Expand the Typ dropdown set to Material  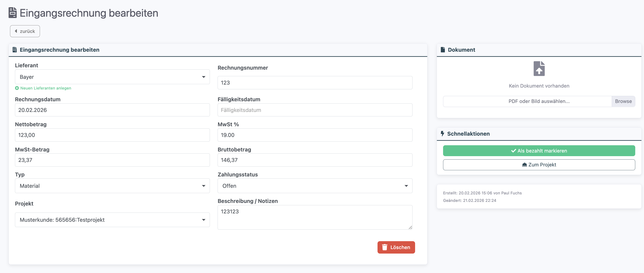coord(112,186)
